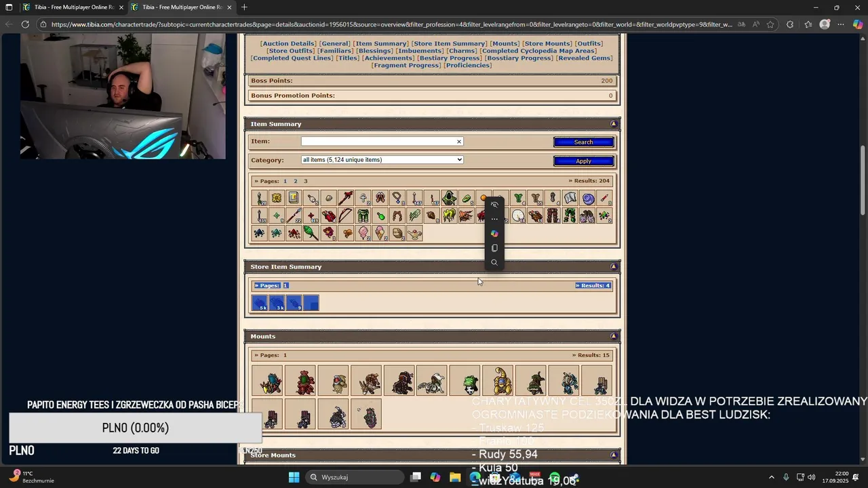
Task: Jump to Revealed Gems link
Action: click(584, 58)
